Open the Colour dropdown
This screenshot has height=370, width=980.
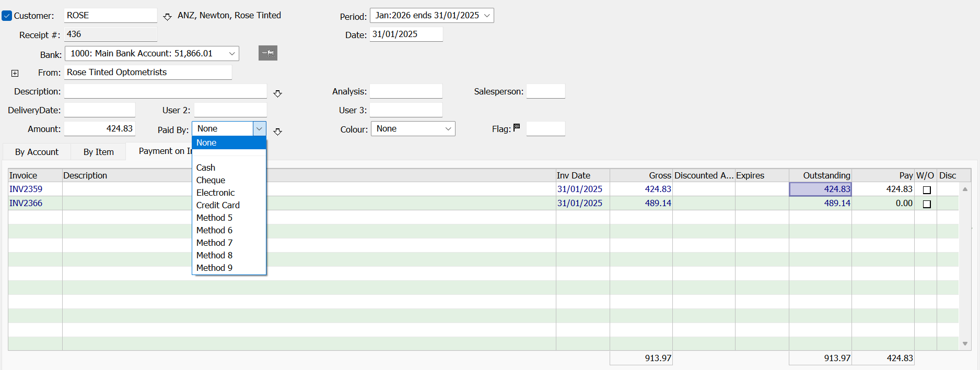coord(448,129)
